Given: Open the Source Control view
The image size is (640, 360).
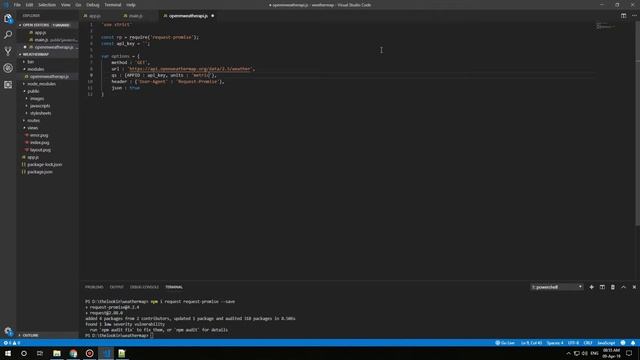Looking at the screenshot, I should click(x=8, y=51).
